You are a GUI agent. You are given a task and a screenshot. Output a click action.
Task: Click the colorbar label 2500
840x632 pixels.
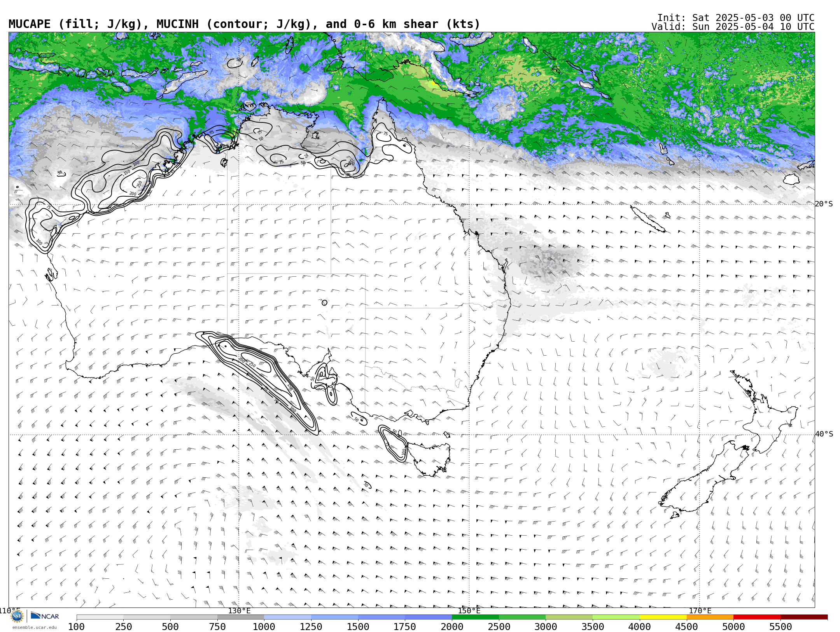point(499,627)
